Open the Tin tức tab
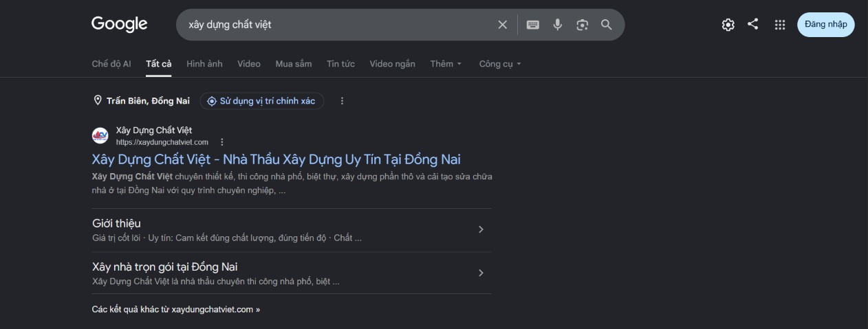The width and height of the screenshot is (868, 329). pos(340,64)
